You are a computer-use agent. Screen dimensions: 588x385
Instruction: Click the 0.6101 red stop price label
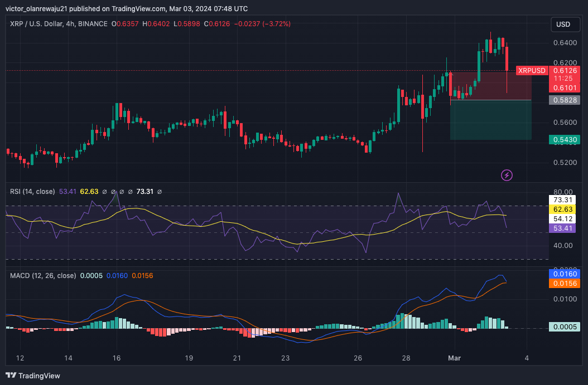click(x=565, y=87)
